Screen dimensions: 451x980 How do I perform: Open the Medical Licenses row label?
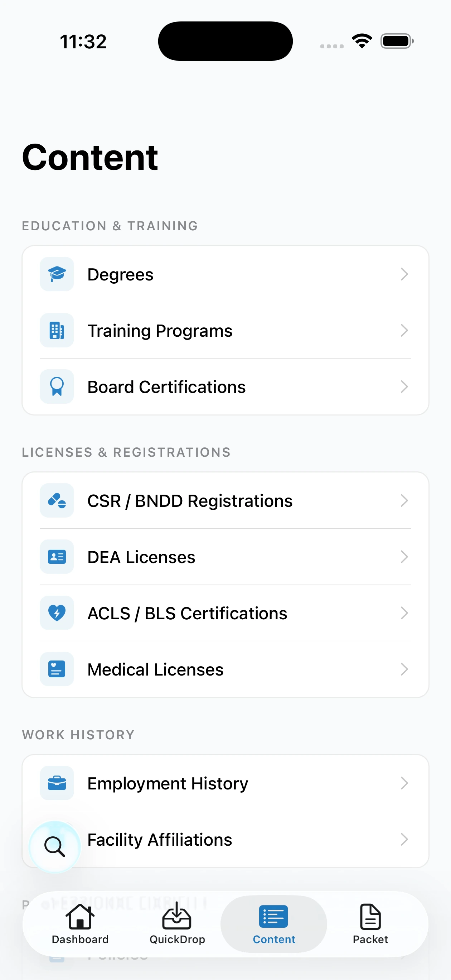coord(155,669)
